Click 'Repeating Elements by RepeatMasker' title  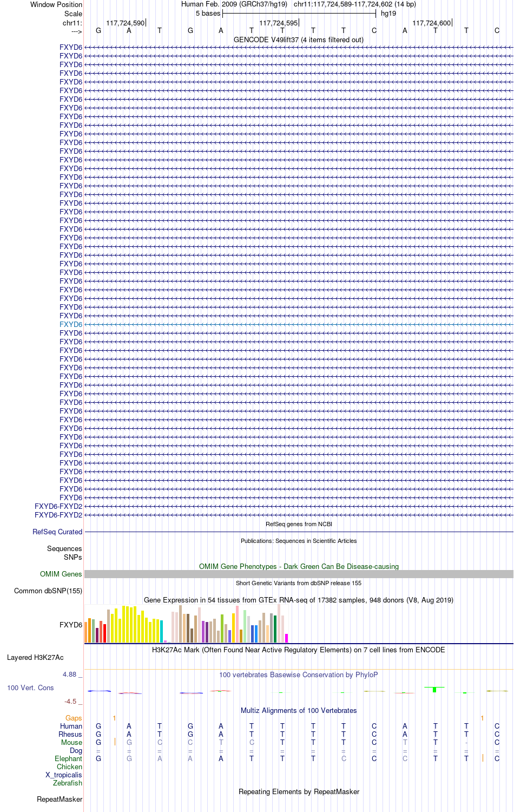click(299, 791)
